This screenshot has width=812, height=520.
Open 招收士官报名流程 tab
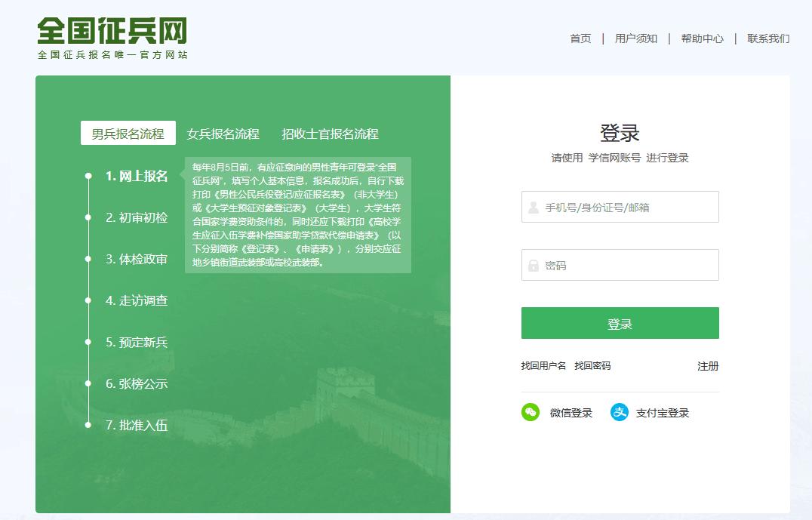pyautogui.click(x=330, y=134)
